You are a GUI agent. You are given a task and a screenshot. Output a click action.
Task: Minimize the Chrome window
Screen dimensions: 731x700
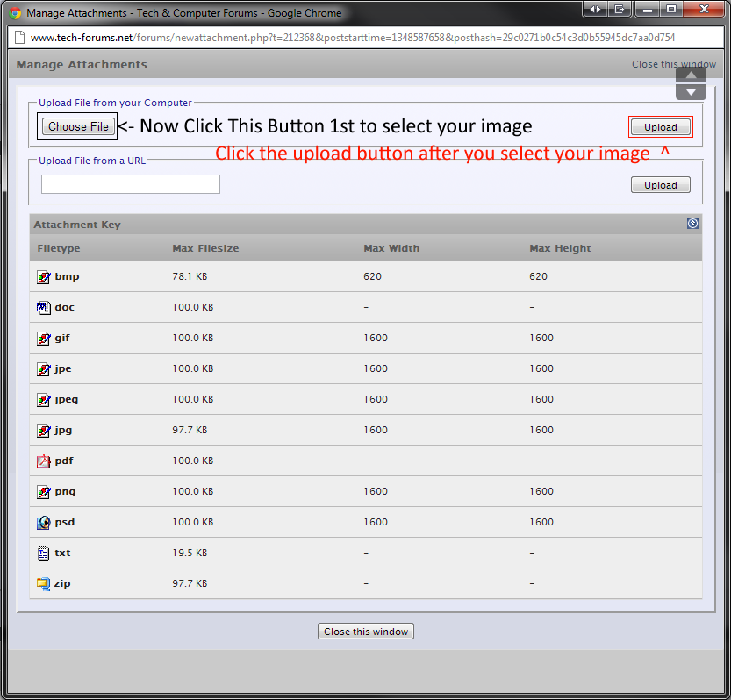(647, 9)
